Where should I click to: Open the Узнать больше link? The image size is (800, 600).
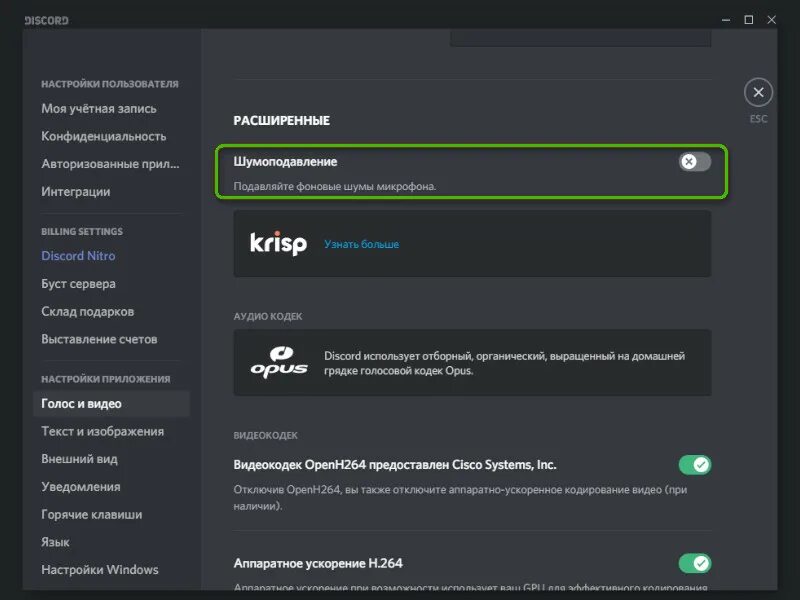(x=362, y=244)
